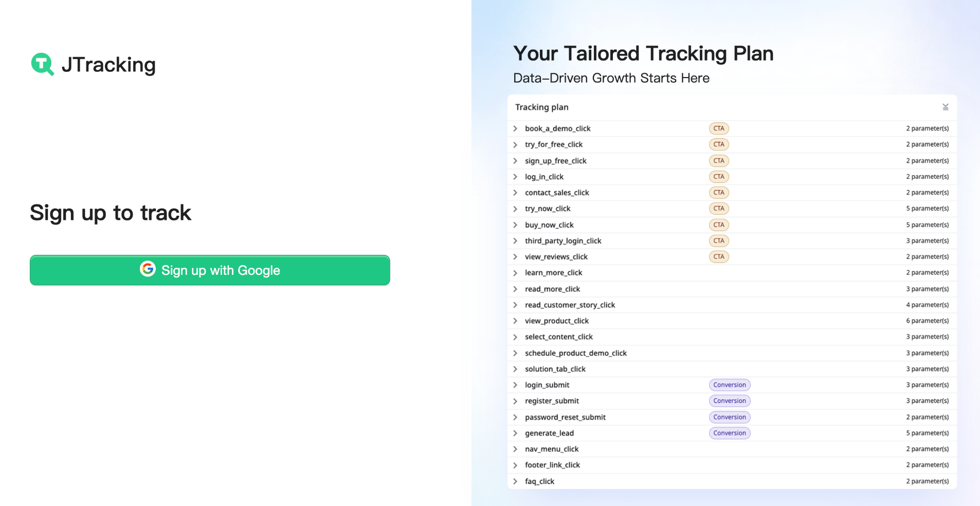Select the read_customer_story_click event
The width and height of the screenshot is (980, 506).
pyautogui.click(x=570, y=305)
